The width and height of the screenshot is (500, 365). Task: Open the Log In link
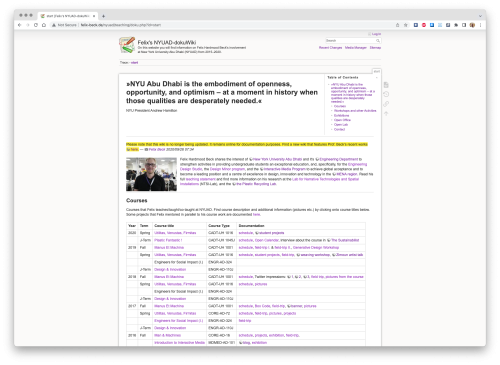tap(375, 34)
